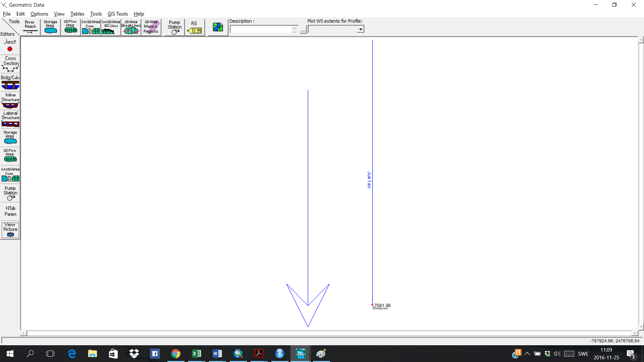Switch to Word on taskbar
Screen dimensions: 644x362
(217, 354)
